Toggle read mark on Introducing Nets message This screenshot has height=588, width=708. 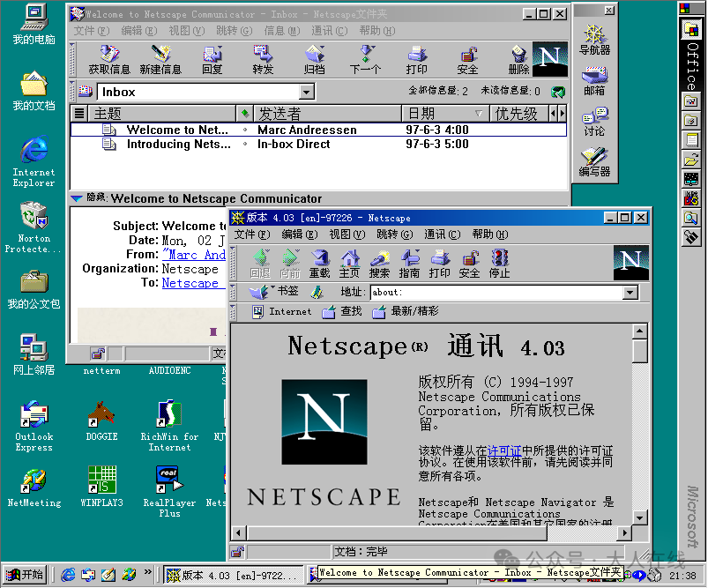click(245, 144)
